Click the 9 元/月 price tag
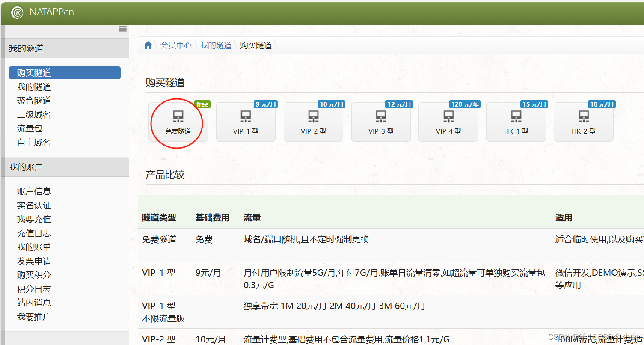 click(265, 104)
